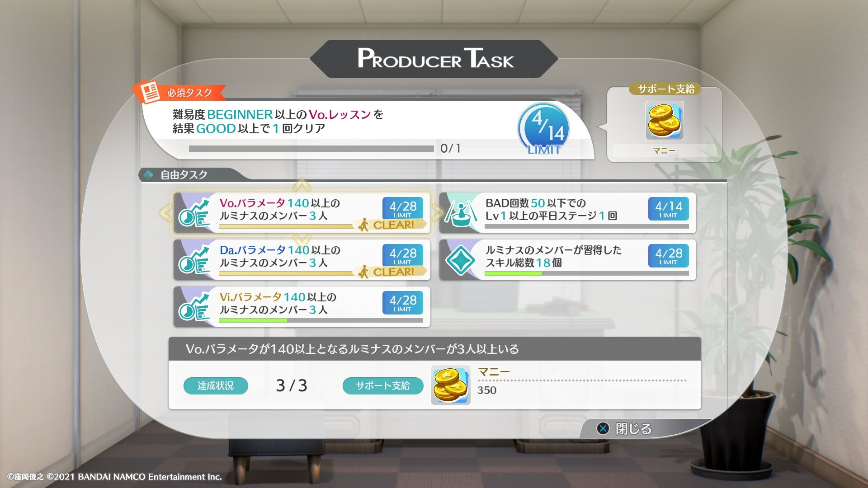
Task: Click the up chevron above Vo. task
Action: [x=302, y=185]
